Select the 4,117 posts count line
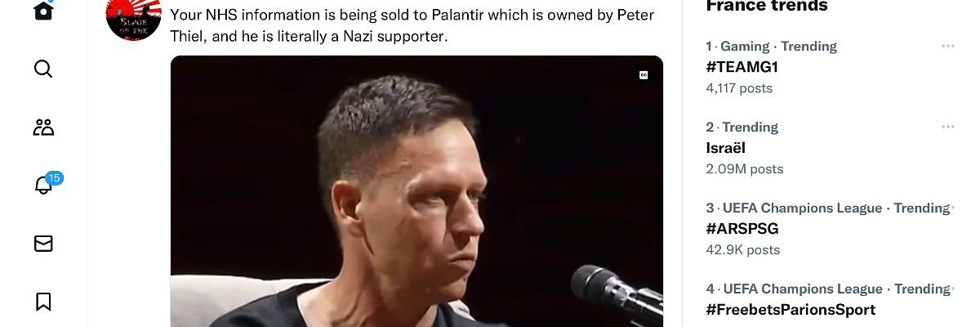Image resolution: width=980 pixels, height=327 pixels. click(x=739, y=88)
